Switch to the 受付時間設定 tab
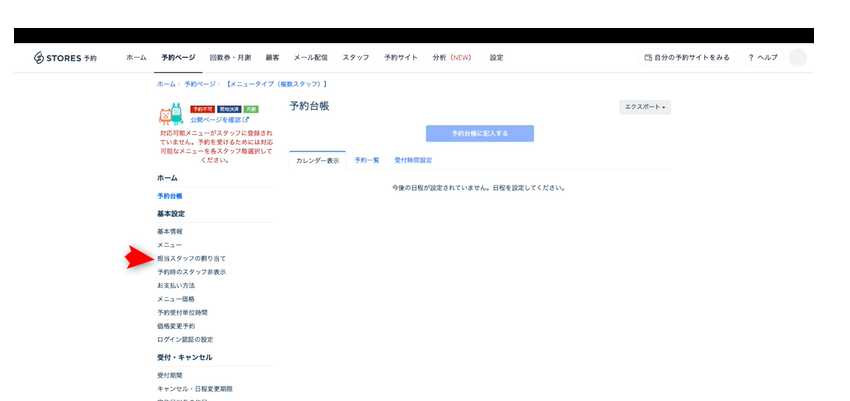The image size is (850, 401). 413,160
